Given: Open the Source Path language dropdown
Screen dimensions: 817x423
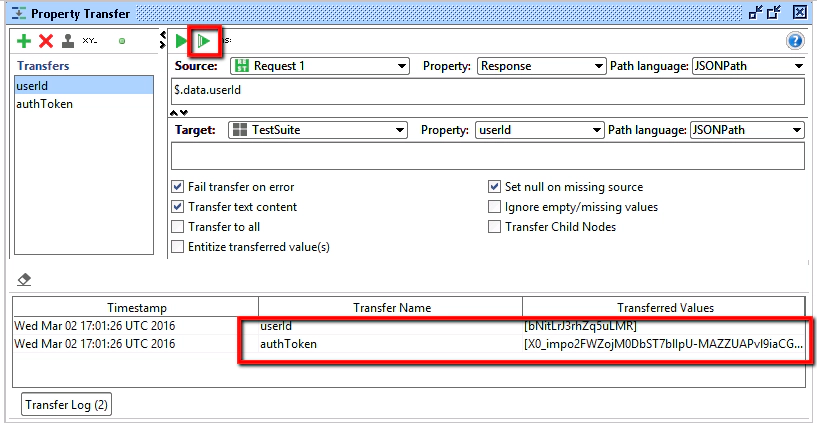Looking at the screenshot, I should pos(747,66).
